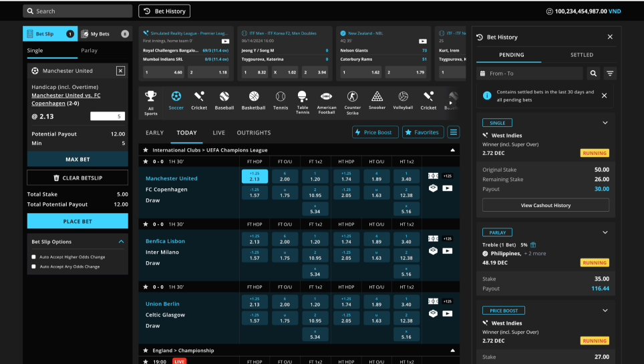Image resolution: width=644 pixels, height=364 pixels.
Task: Switch to SETTLED bets tab
Action: [x=582, y=55]
